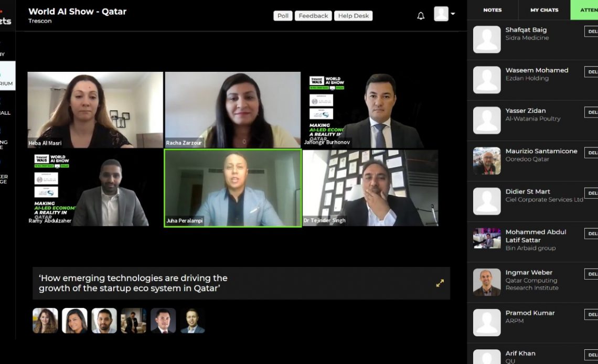Select Jahongir Burhonov's video tile
Image resolution: width=598 pixels, height=364 pixels.
(370, 110)
